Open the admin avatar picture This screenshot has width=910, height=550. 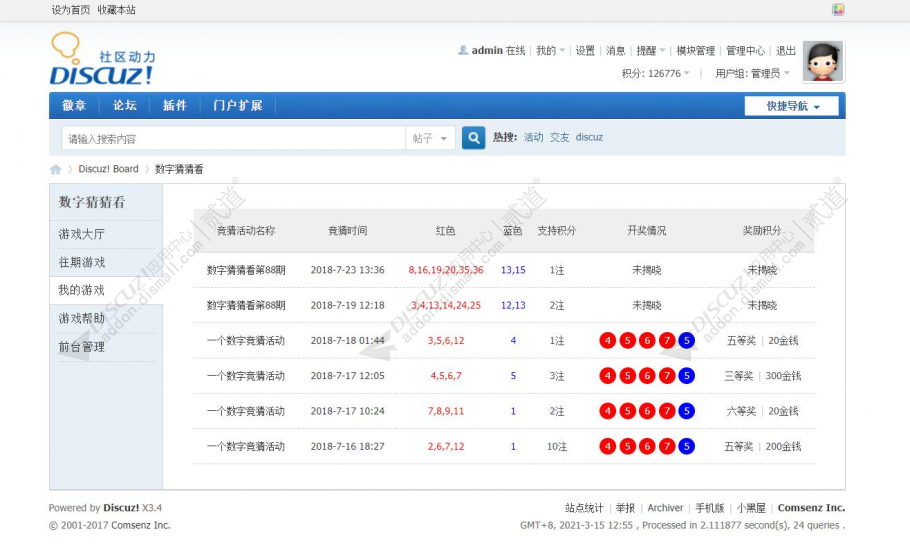pos(823,61)
